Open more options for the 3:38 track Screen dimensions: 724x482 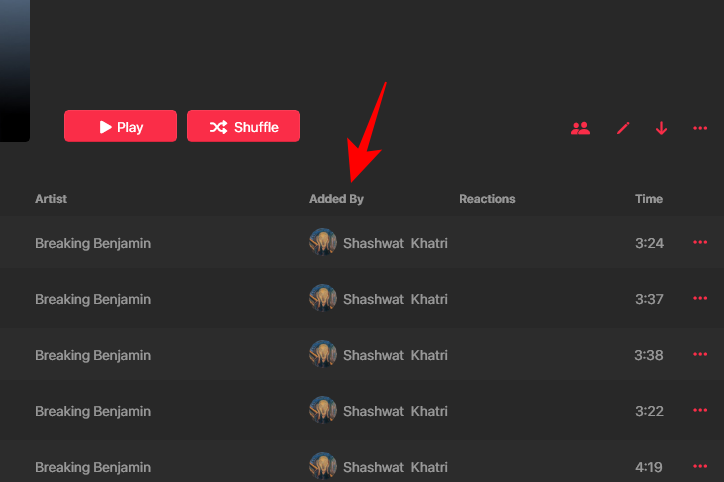pos(700,355)
